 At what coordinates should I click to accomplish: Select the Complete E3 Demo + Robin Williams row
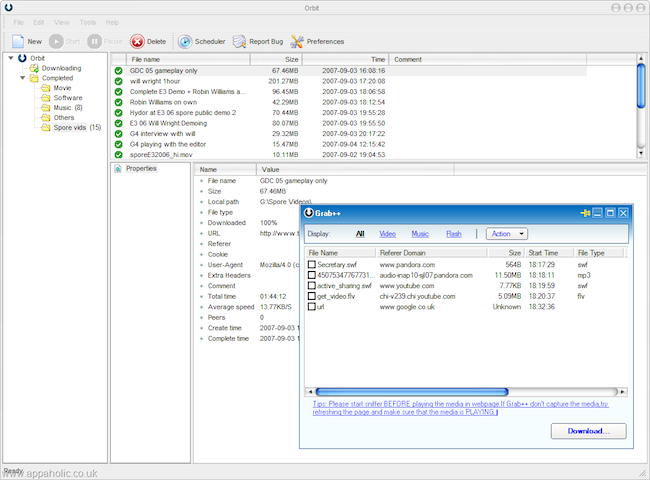coord(349,92)
